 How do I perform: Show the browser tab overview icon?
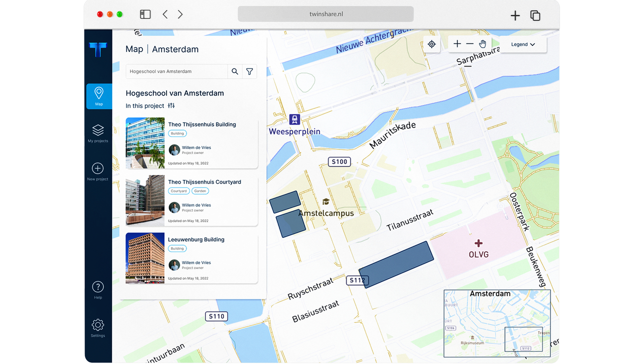coord(535,15)
